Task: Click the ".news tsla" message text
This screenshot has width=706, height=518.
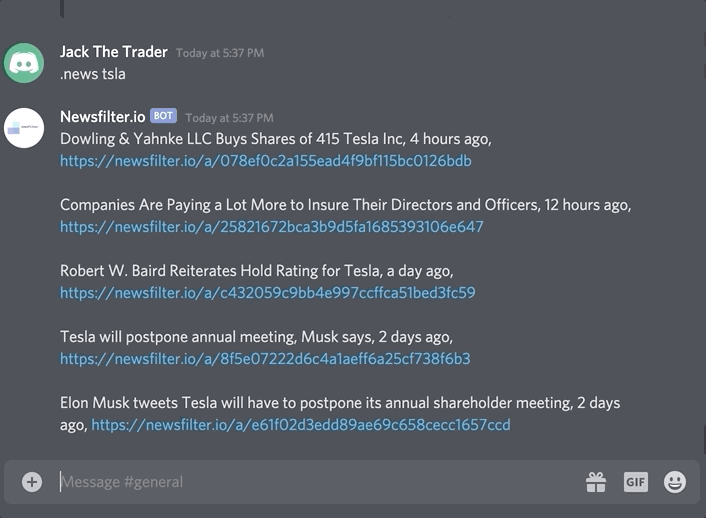Action: click(93, 74)
